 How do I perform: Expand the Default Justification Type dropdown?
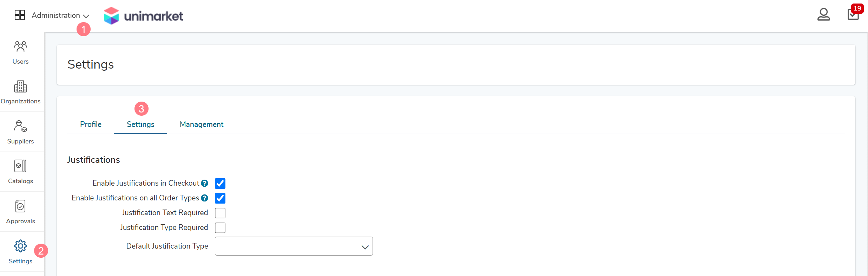coord(294,246)
